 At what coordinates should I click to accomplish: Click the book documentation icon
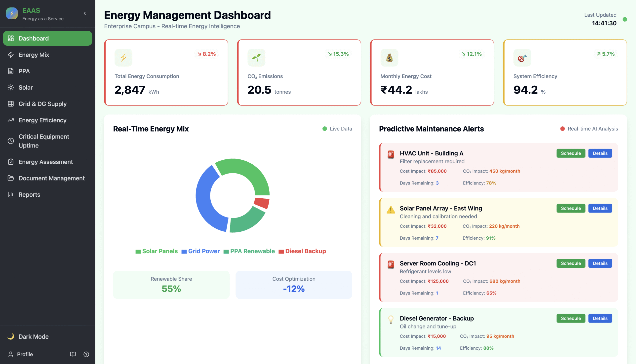click(73, 354)
